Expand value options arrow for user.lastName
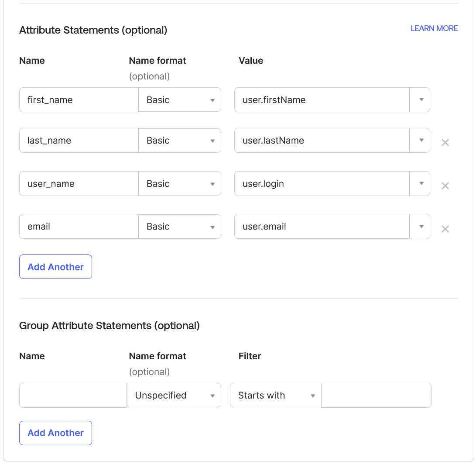Viewport: 476px width, 464px height. pos(421,141)
